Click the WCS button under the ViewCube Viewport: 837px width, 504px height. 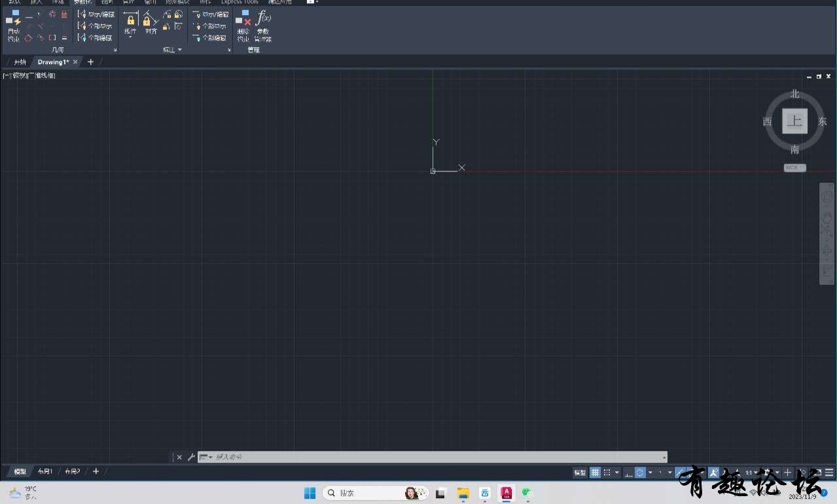coord(794,168)
